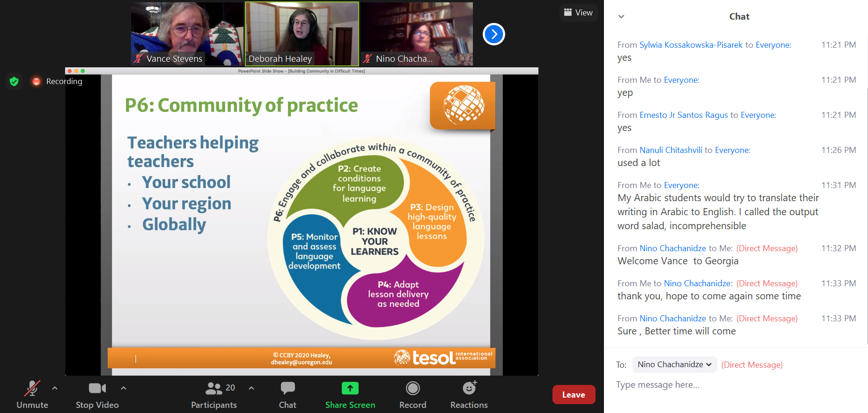The width and height of the screenshot is (868, 413).
Task: Expand audio options arrow beside Unmute
Action: point(55,388)
